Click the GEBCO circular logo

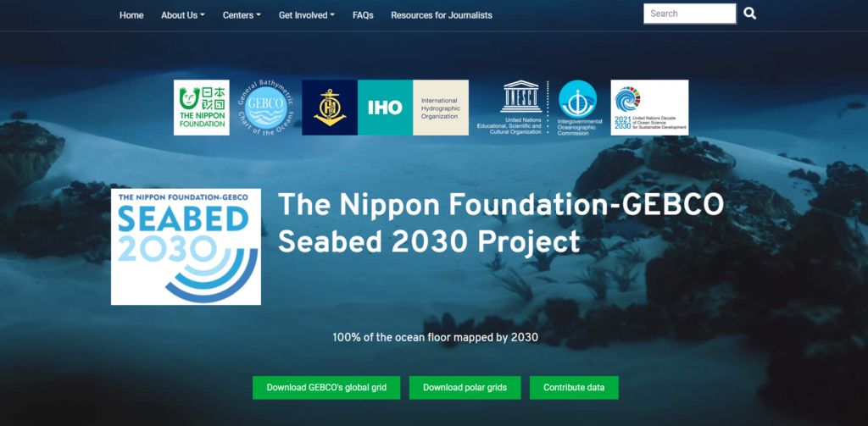[x=266, y=108]
